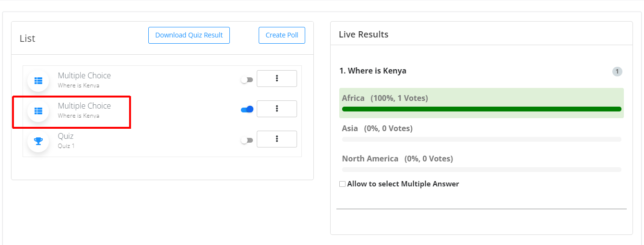Click the vote count badge

coord(617,72)
